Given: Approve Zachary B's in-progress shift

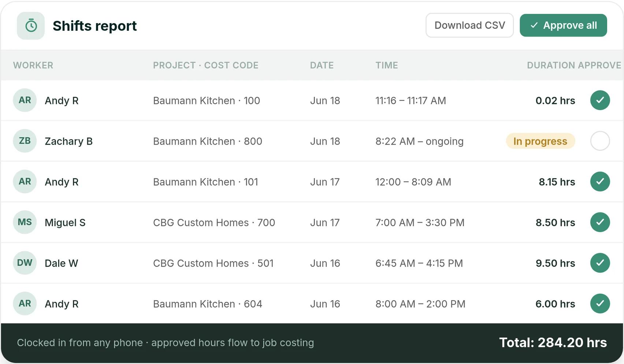Looking at the screenshot, I should click(600, 141).
